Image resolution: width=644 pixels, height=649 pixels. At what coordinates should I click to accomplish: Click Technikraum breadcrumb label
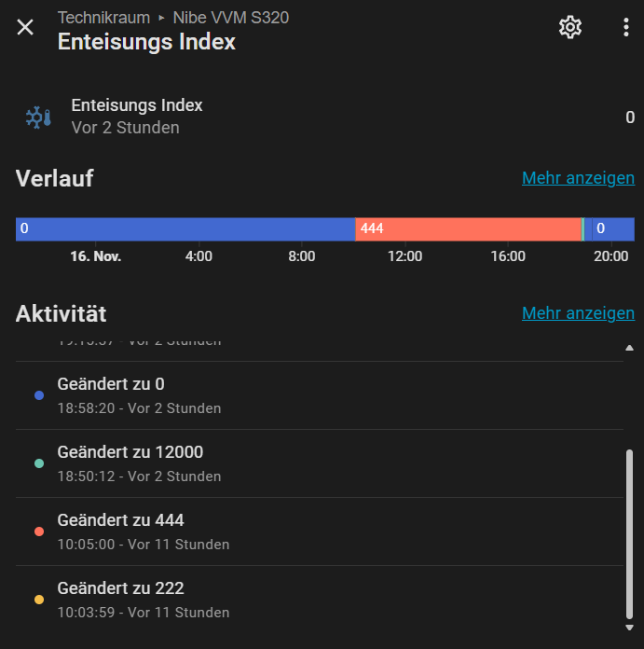pyautogui.click(x=103, y=18)
